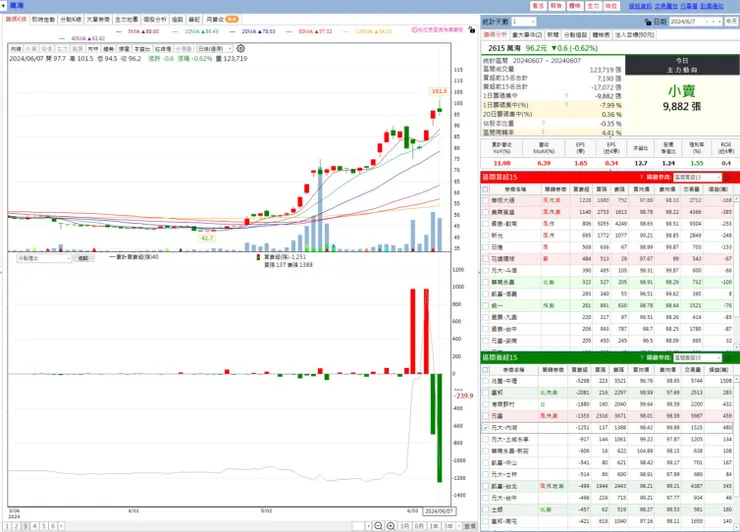Click help icon in red 區間買超15 header

[641, 177]
